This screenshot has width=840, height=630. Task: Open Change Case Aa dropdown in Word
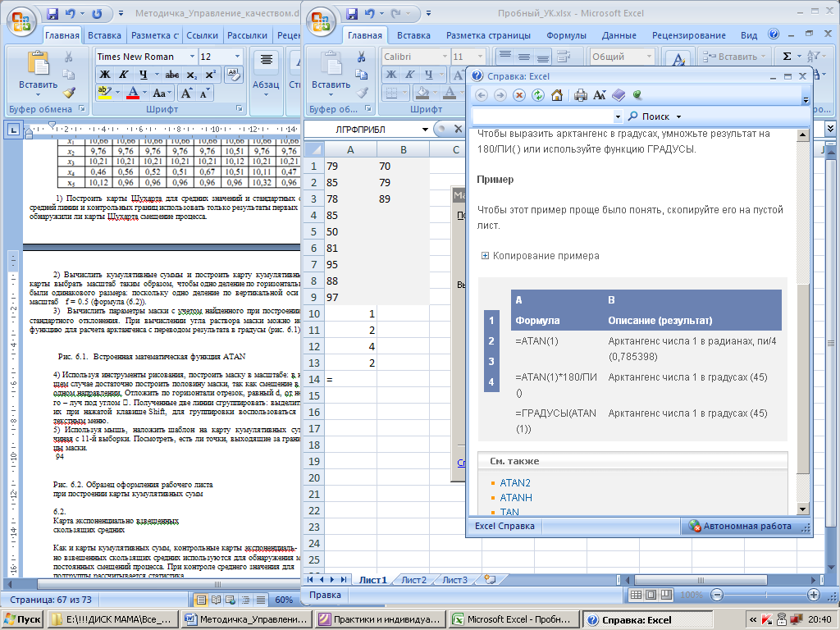point(162,93)
